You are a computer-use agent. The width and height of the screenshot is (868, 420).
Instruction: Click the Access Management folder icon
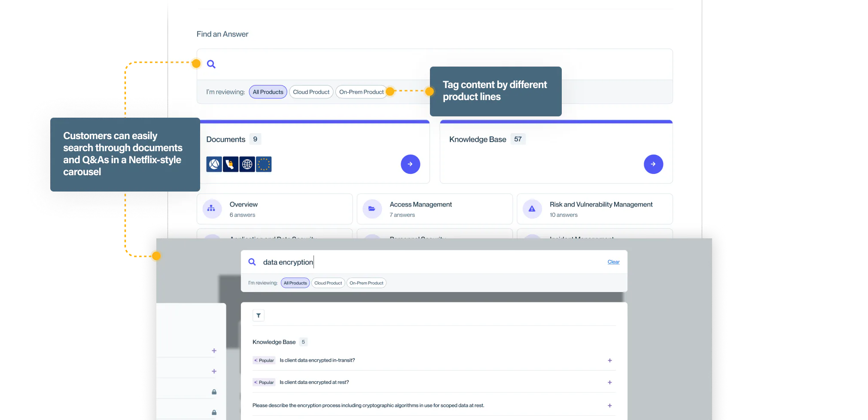[372, 209]
